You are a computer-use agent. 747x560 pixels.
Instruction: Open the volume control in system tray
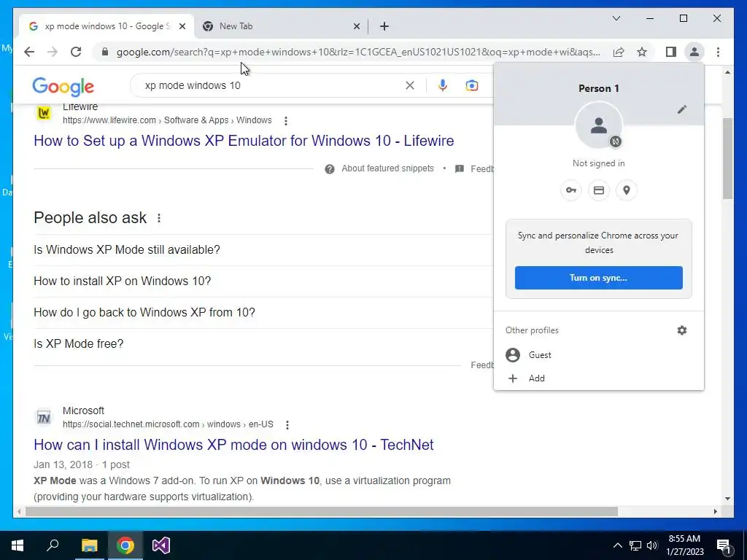pos(652,545)
